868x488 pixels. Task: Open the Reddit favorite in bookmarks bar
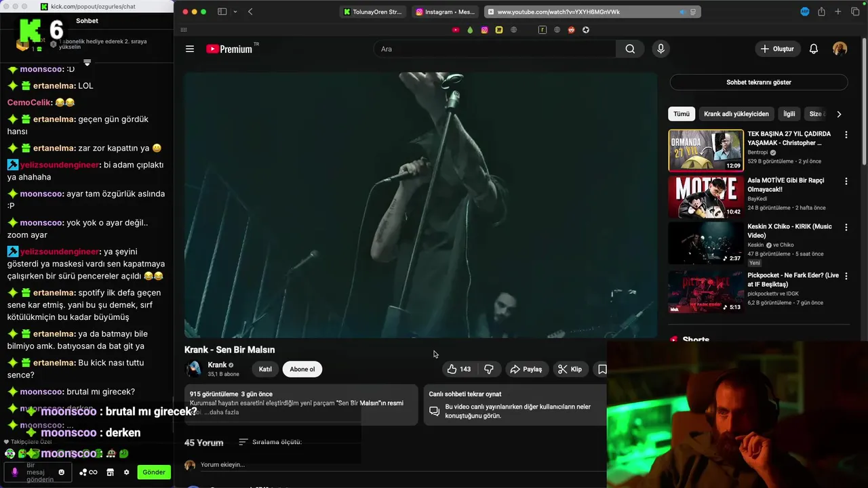(x=571, y=30)
